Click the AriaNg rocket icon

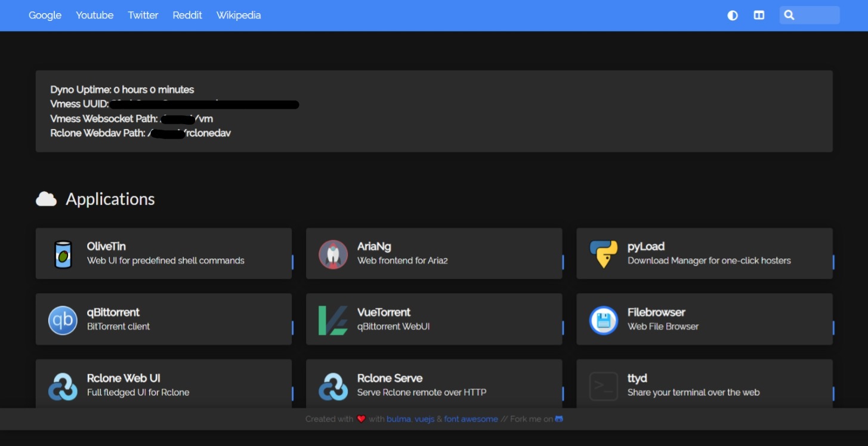pyautogui.click(x=333, y=254)
